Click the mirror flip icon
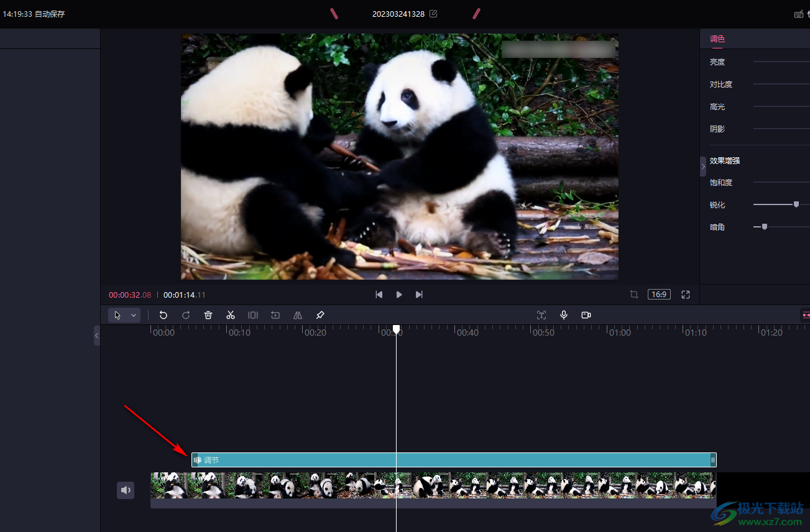Screen dimensions: 810x532 (298, 315)
